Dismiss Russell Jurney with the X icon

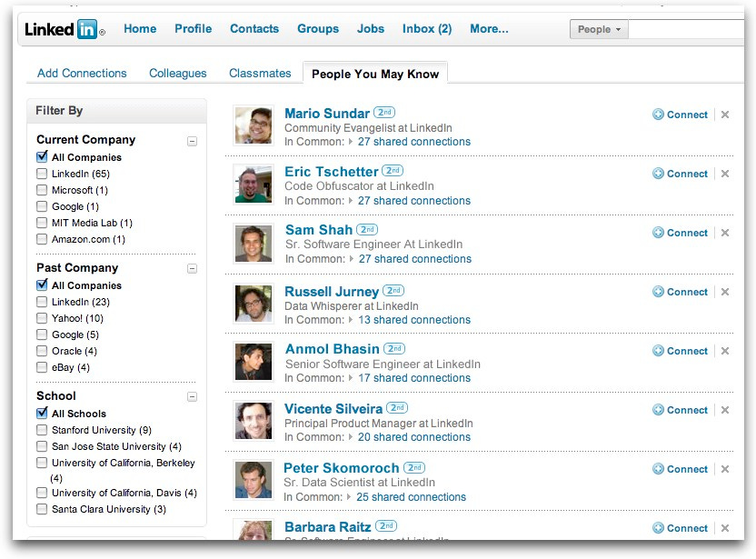[725, 292]
